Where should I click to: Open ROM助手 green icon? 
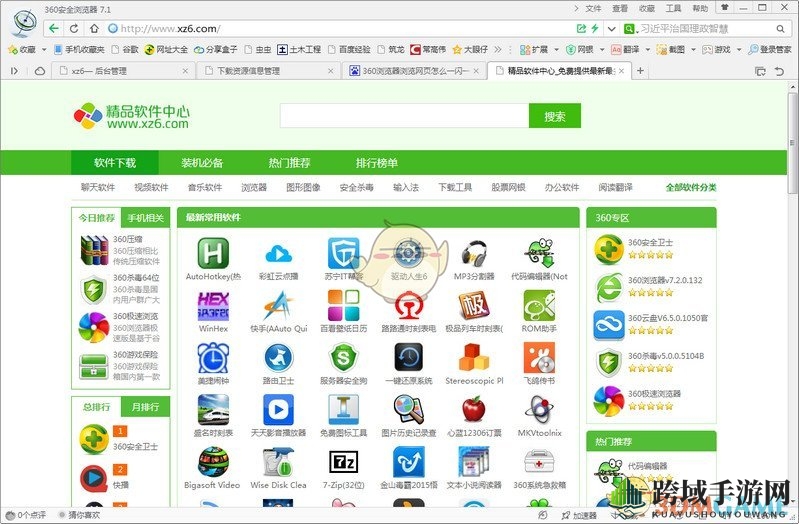coord(539,305)
